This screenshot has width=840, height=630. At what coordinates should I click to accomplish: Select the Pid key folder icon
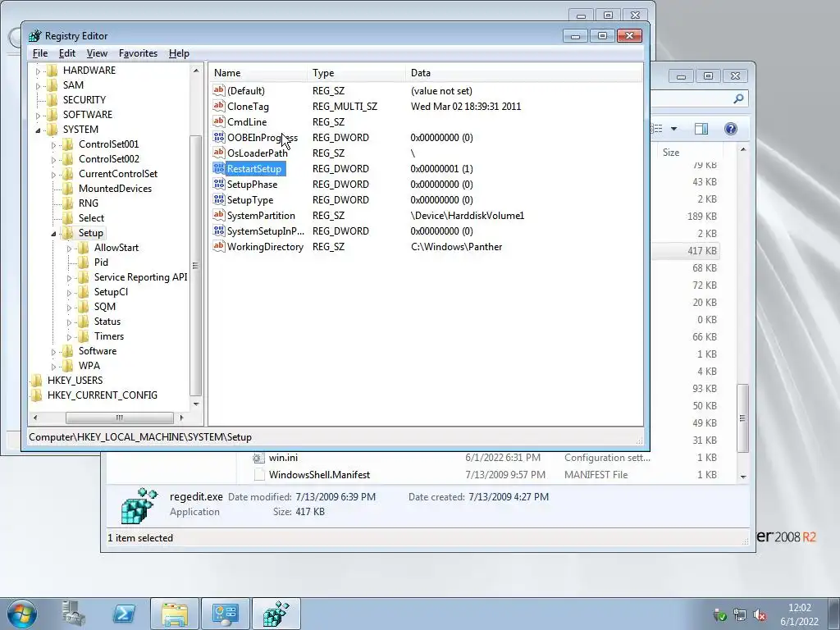(x=83, y=262)
